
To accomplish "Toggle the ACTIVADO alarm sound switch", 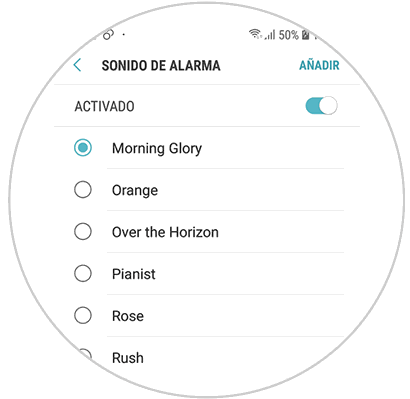I will [x=321, y=106].
